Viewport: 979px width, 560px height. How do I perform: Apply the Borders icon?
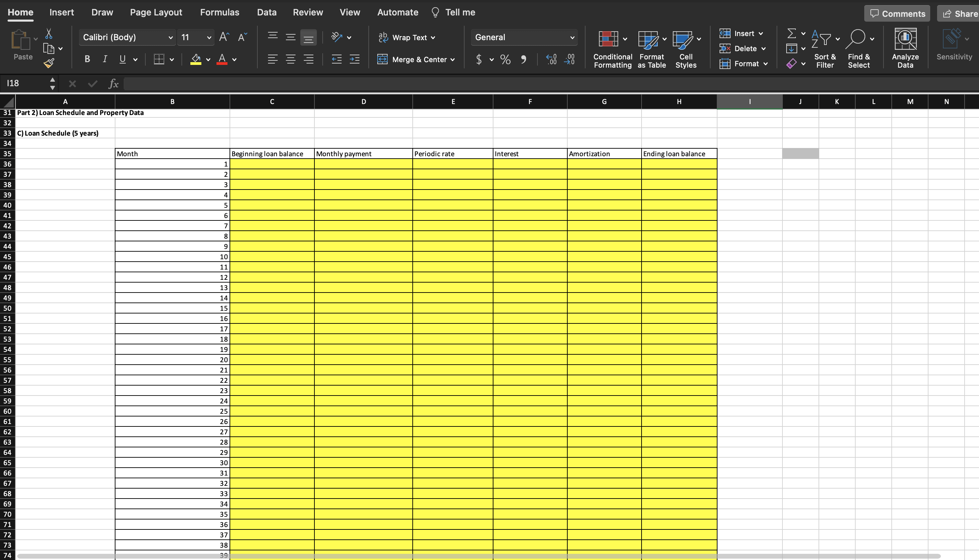tap(159, 59)
